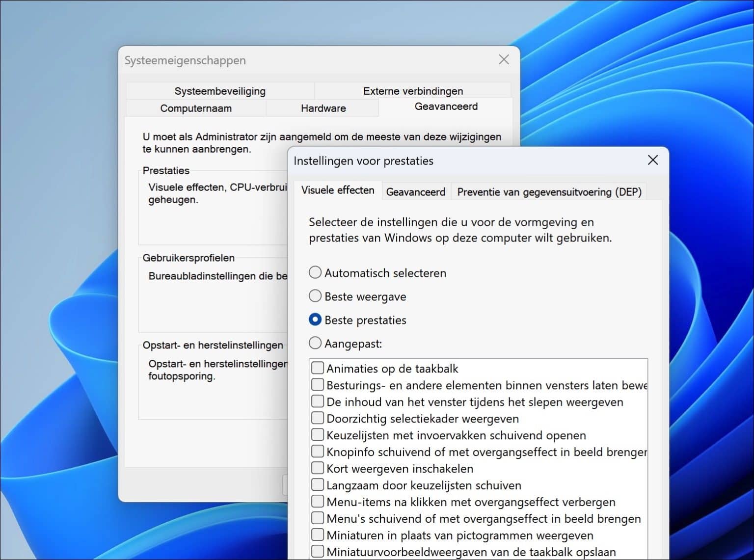
Task: Select the Computernaam tab
Action: [195, 108]
